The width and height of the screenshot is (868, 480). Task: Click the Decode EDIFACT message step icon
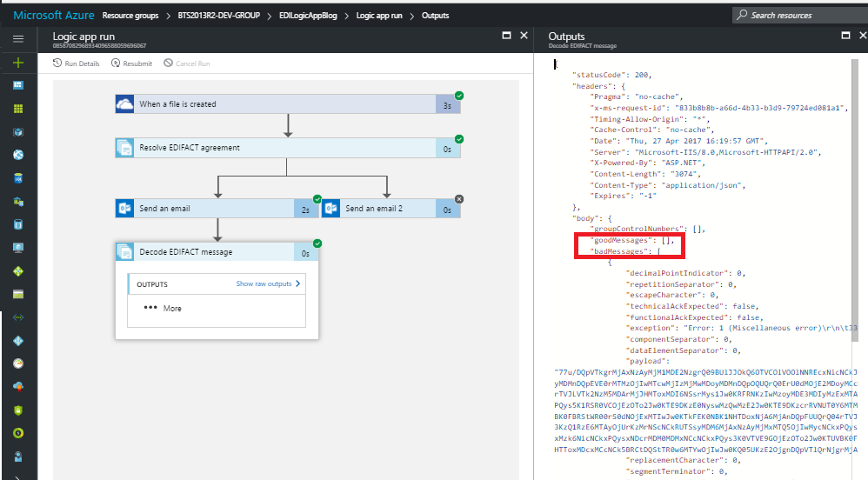point(124,252)
